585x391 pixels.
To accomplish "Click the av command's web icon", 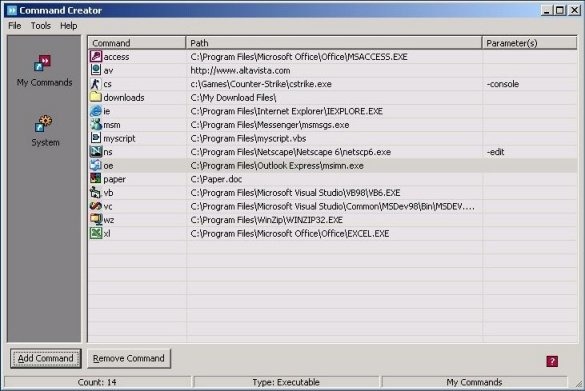I will (96, 70).
